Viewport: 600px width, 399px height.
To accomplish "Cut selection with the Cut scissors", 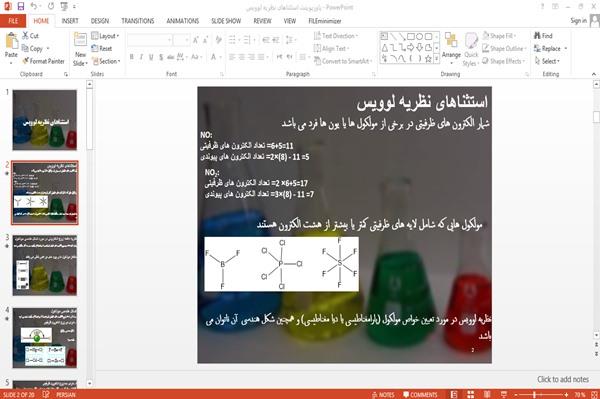I will coord(31,36).
